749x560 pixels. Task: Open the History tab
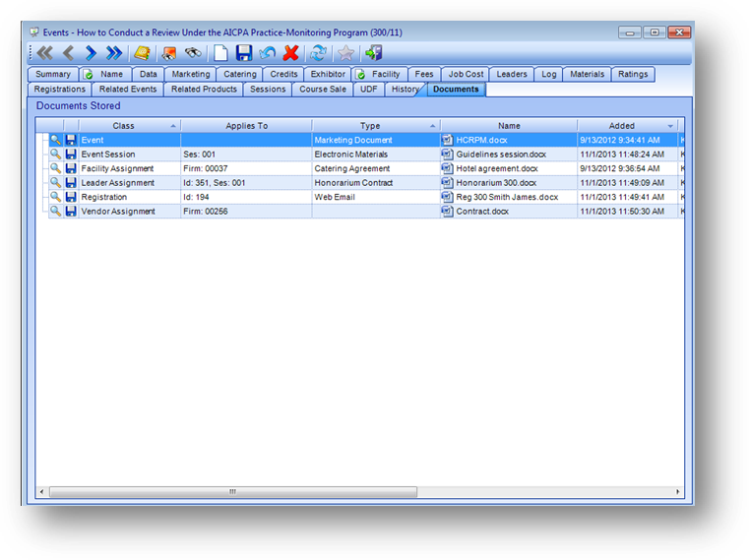405,89
